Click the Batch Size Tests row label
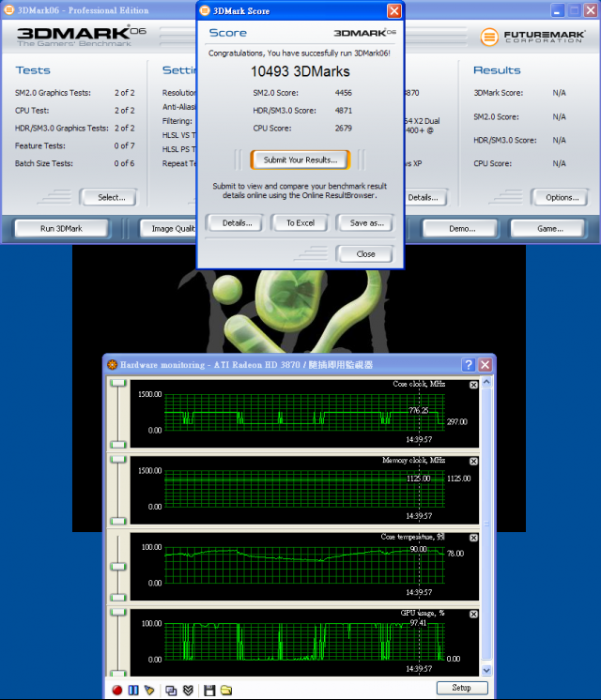This screenshot has height=700, width=601. (44, 163)
